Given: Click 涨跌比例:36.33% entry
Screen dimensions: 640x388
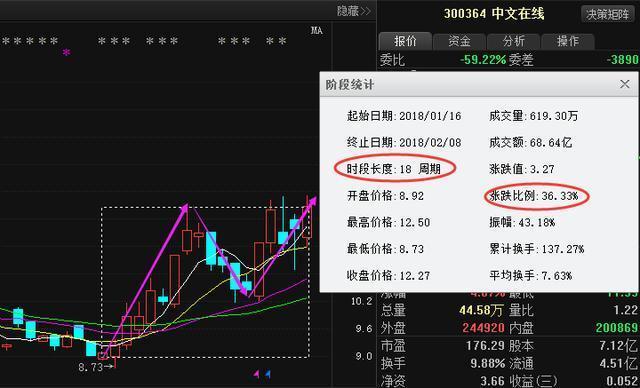Looking at the screenshot, I should coord(533,196).
